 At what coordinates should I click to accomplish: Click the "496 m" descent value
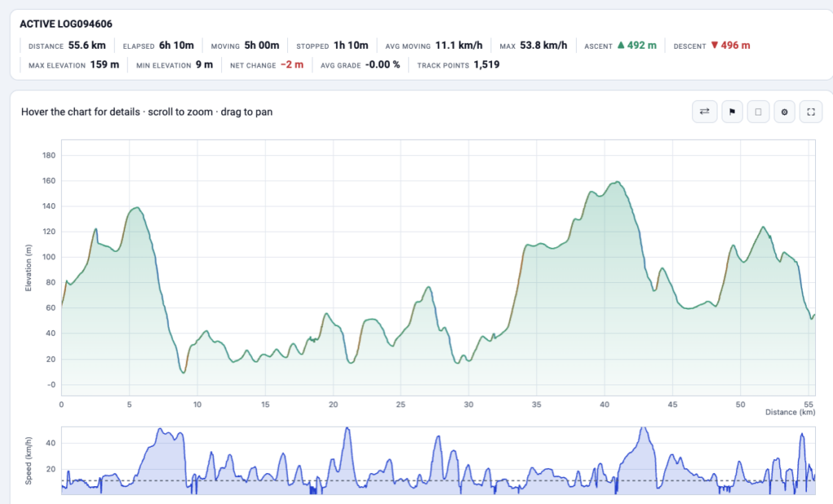click(x=735, y=46)
